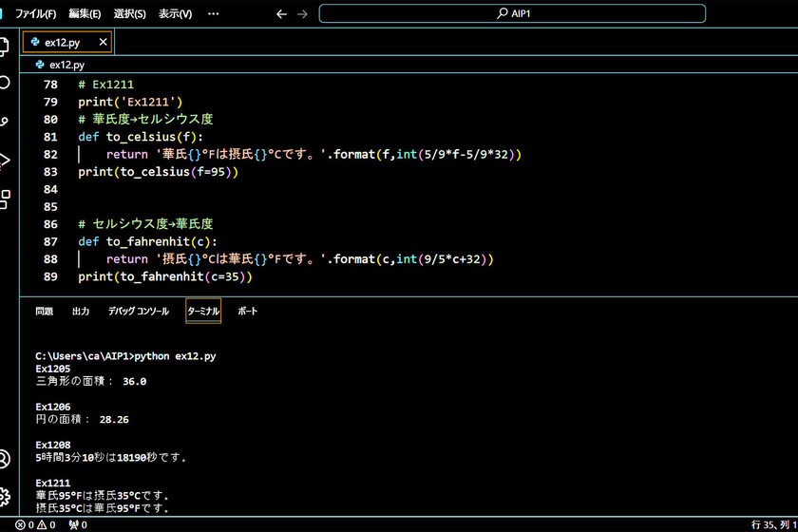Click the ex12.py breadcrumb item

pos(66,65)
